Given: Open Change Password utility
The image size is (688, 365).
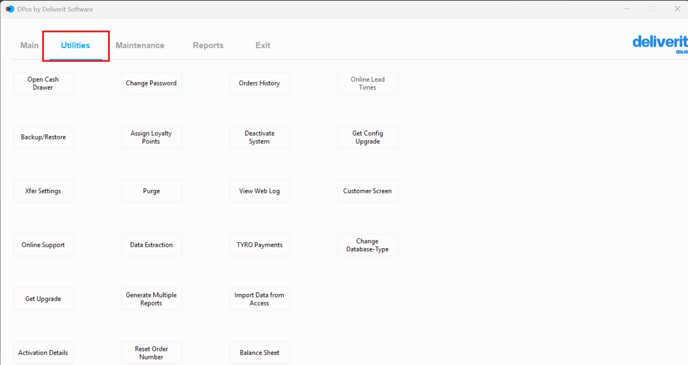Looking at the screenshot, I should pos(151,83).
